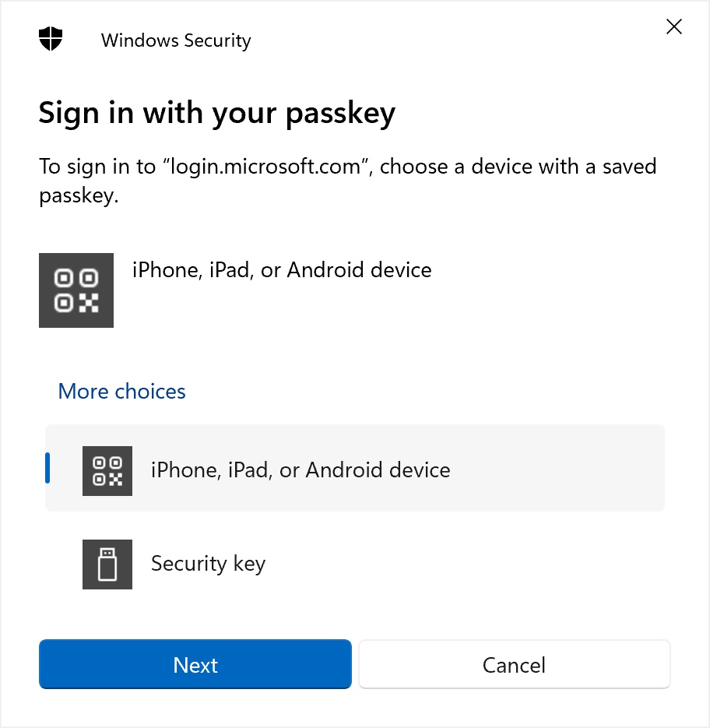This screenshot has height=728, width=710.
Task: Select the Security key option label
Action: (x=208, y=564)
